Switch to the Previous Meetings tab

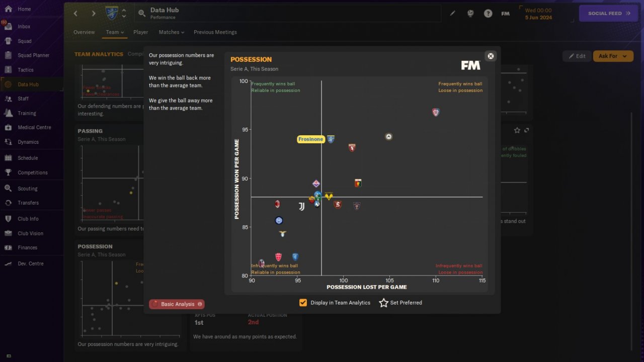215,32
